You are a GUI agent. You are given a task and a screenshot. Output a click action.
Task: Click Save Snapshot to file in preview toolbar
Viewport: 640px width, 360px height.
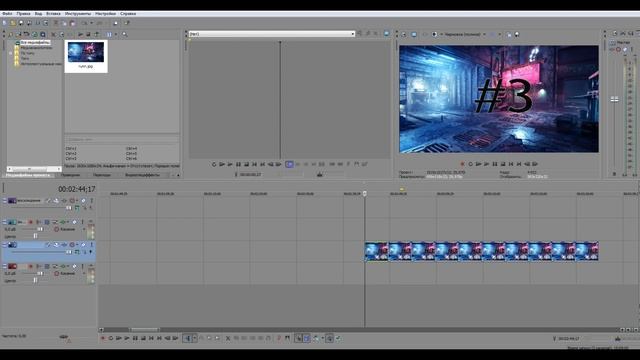(517, 34)
